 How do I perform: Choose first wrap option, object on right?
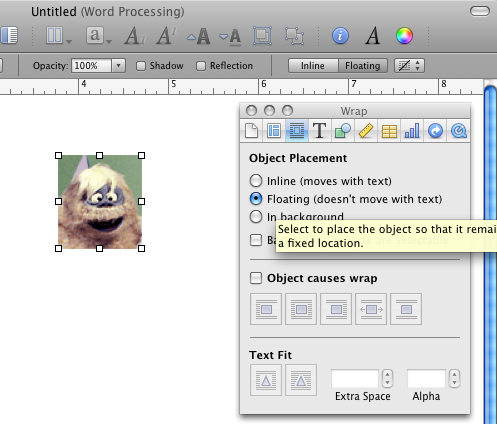(x=266, y=309)
